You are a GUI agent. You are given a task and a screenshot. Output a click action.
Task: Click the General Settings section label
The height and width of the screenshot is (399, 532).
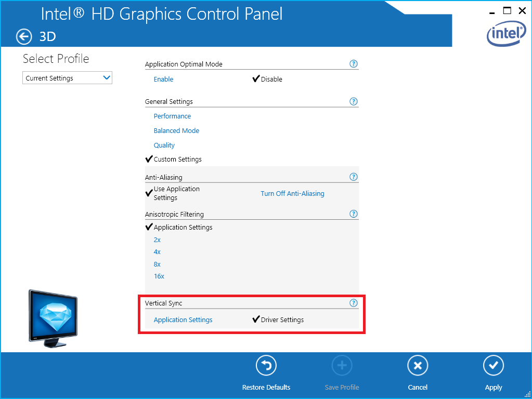(168, 102)
